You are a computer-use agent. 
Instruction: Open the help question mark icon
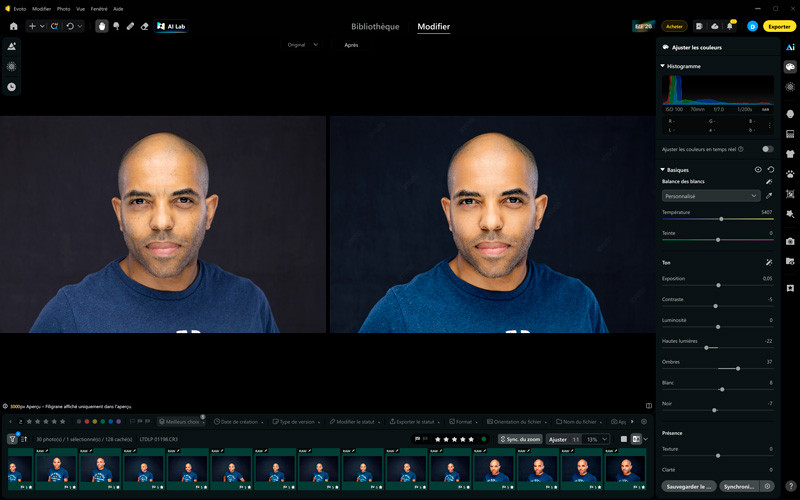click(790, 486)
